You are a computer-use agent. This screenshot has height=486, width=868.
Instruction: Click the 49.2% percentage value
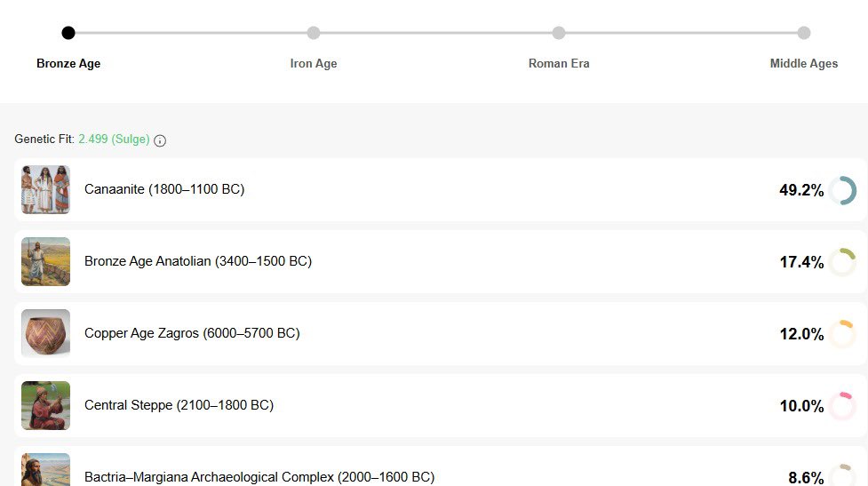[801, 190]
